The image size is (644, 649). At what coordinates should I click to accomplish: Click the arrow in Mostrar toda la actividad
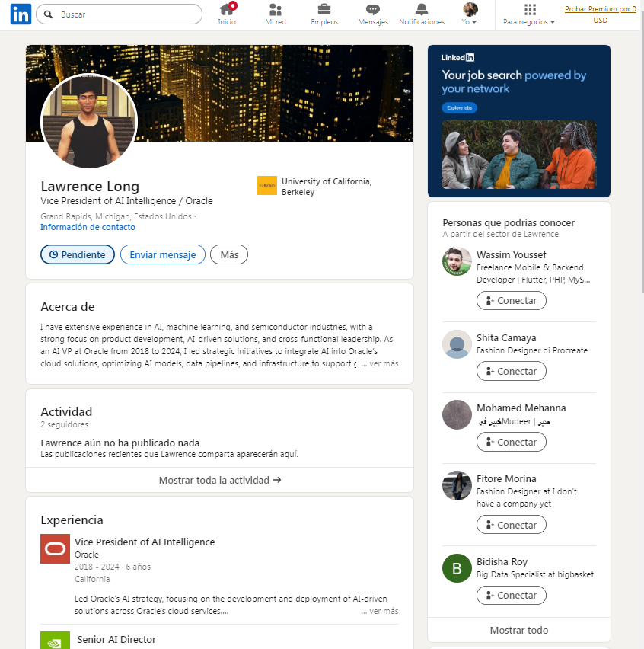pyautogui.click(x=277, y=480)
